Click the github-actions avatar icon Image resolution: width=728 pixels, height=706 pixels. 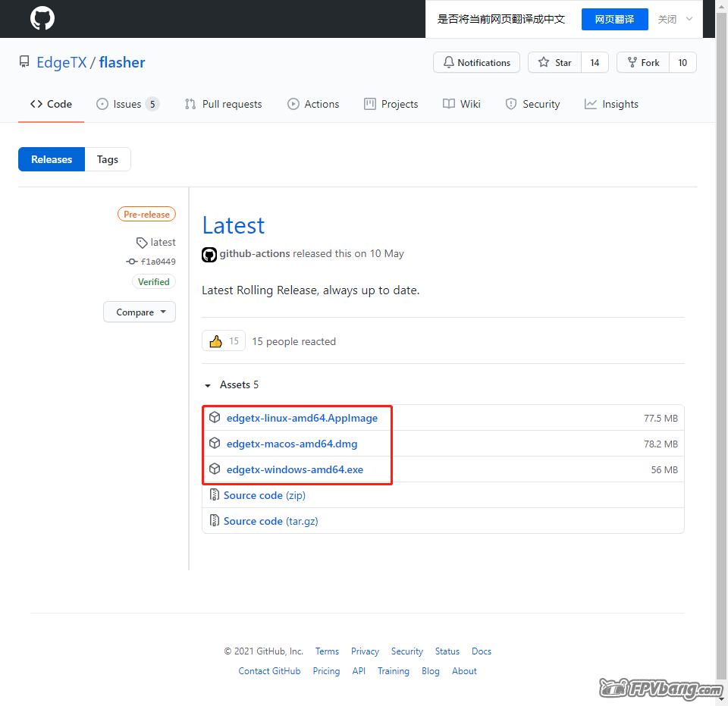[209, 254]
